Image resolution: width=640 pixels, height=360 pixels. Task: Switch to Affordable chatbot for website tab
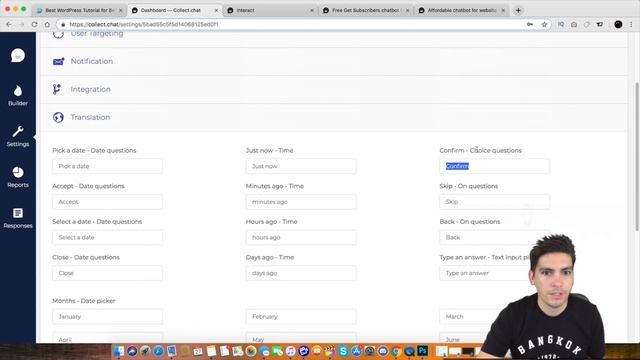[462, 10]
